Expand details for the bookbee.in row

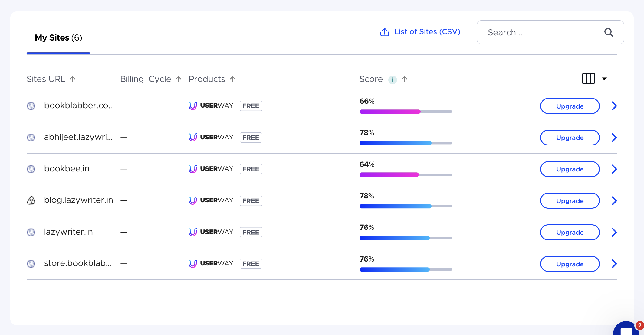[x=614, y=169]
